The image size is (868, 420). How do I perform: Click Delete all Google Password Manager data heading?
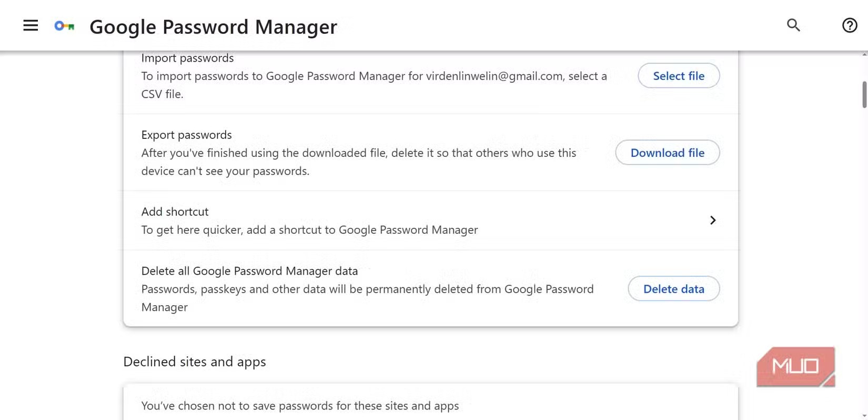tap(249, 271)
